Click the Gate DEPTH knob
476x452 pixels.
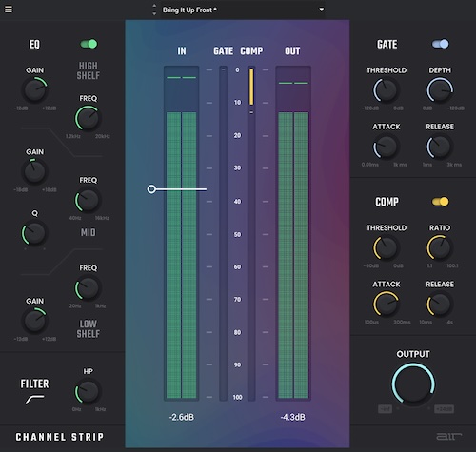coord(440,90)
